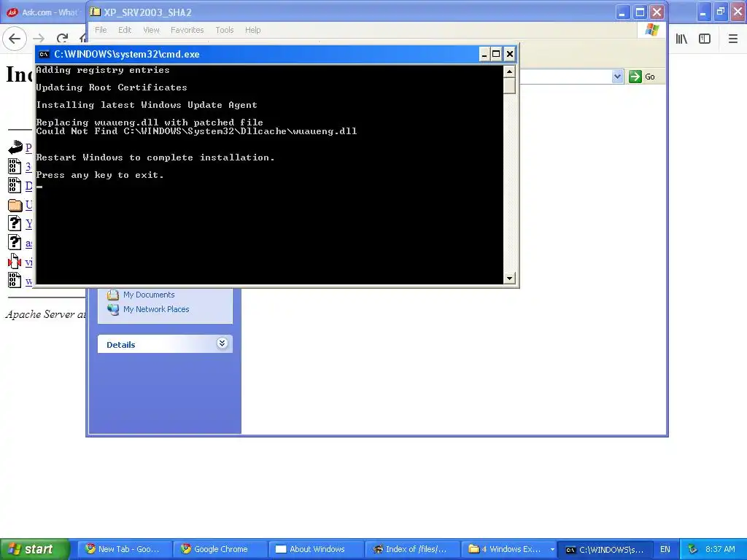Image resolution: width=747 pixels, height=560 pixels.
Task: Minimize the cmd.exe window
Action: 484,54
